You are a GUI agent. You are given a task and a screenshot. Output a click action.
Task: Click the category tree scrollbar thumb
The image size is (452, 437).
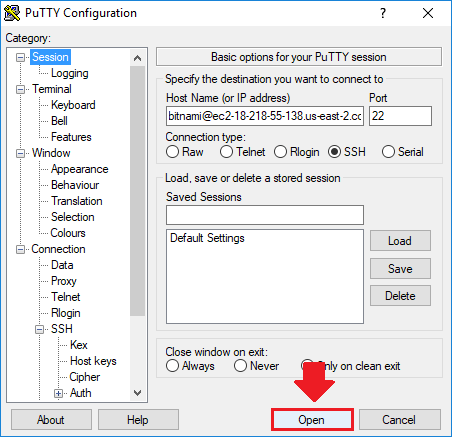137,191
